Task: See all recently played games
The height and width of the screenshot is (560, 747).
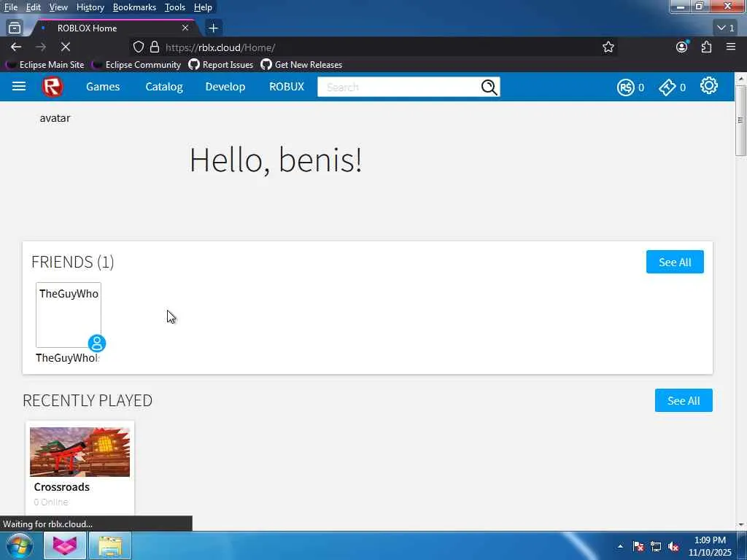Action: pos(684,400)
